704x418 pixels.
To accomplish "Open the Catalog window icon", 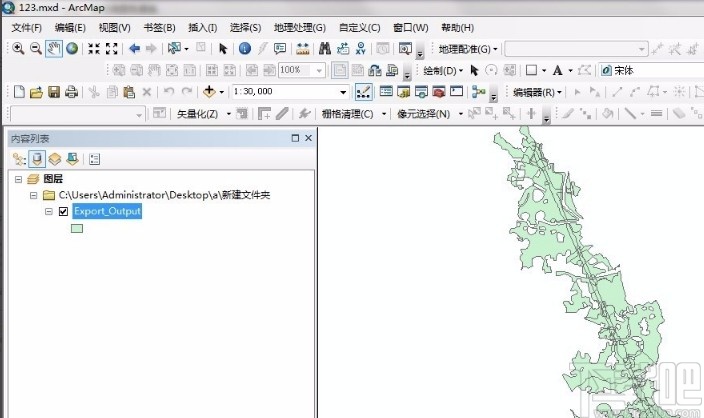I will (x=404, y=92).
